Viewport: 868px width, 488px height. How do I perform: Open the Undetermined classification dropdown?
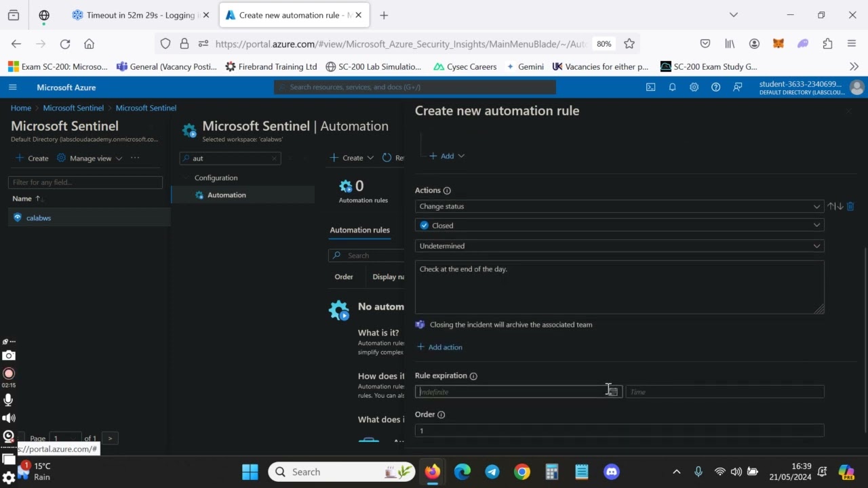tap(619, 246)
